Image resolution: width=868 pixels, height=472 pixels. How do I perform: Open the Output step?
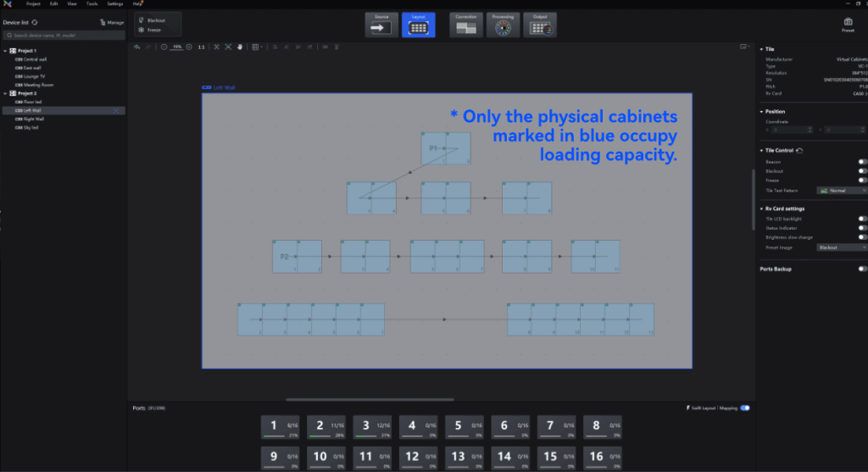click(x=540, y=25)
